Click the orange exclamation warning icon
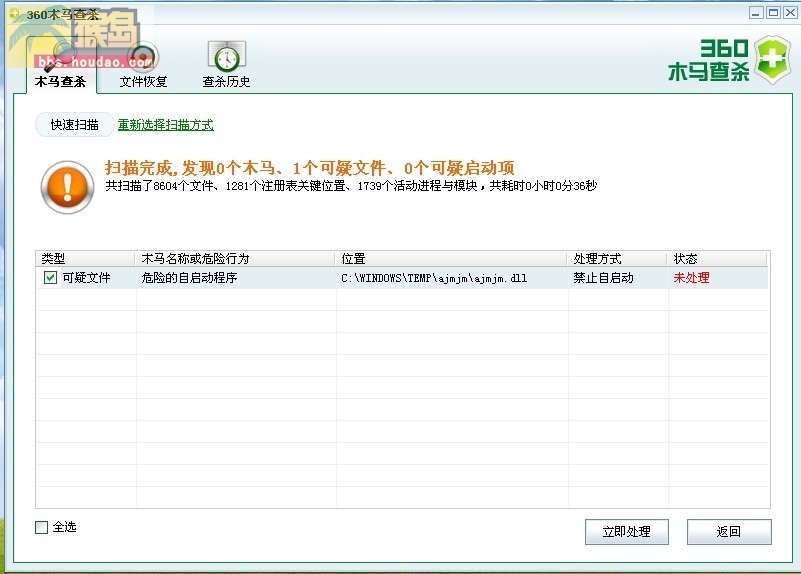This screenshot has height=574, width=801. (67, 187)
